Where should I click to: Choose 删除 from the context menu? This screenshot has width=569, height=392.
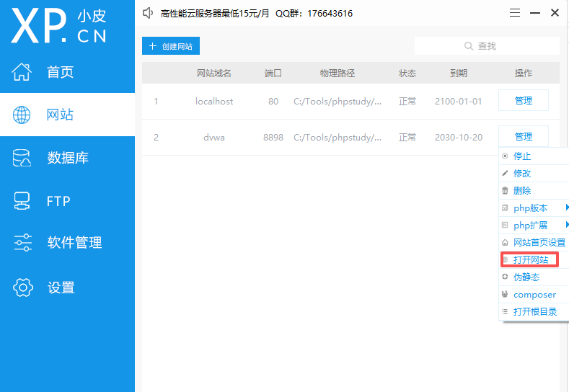(534, 190)
